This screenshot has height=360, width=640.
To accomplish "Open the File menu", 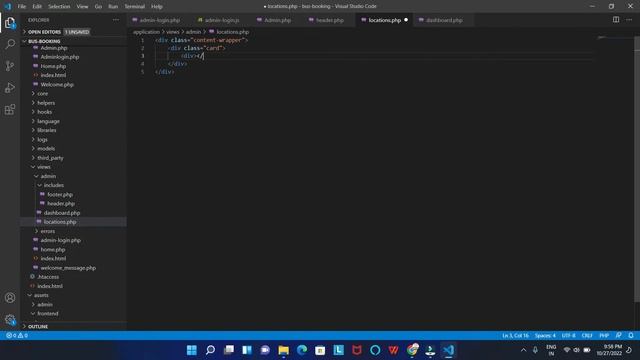I will tap(22, 7).
